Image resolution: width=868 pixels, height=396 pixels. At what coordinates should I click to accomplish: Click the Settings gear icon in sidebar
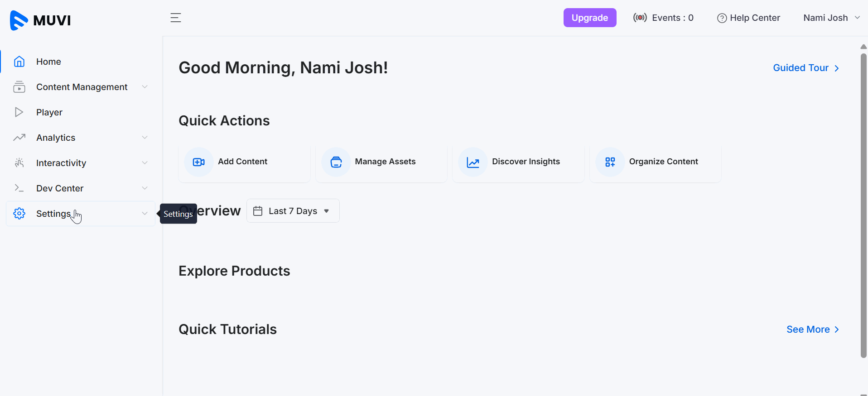tap(19, 214)
